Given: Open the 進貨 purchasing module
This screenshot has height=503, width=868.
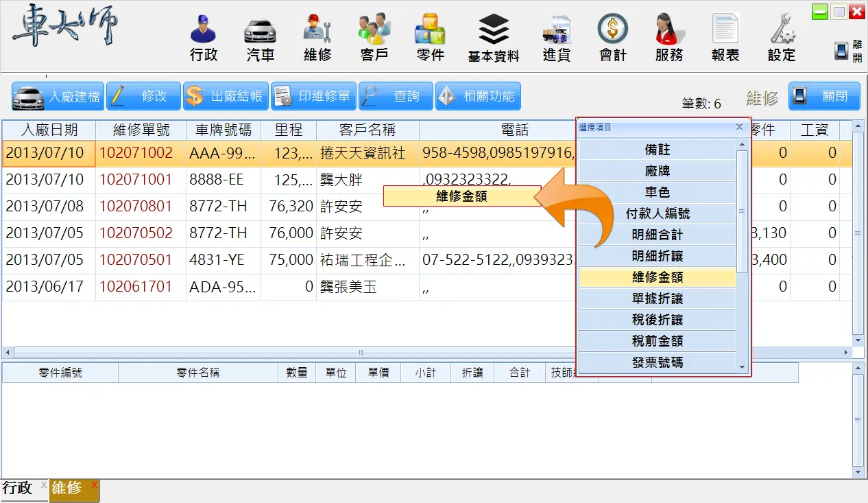Looking at the screenshot, I should pos(556,38).
